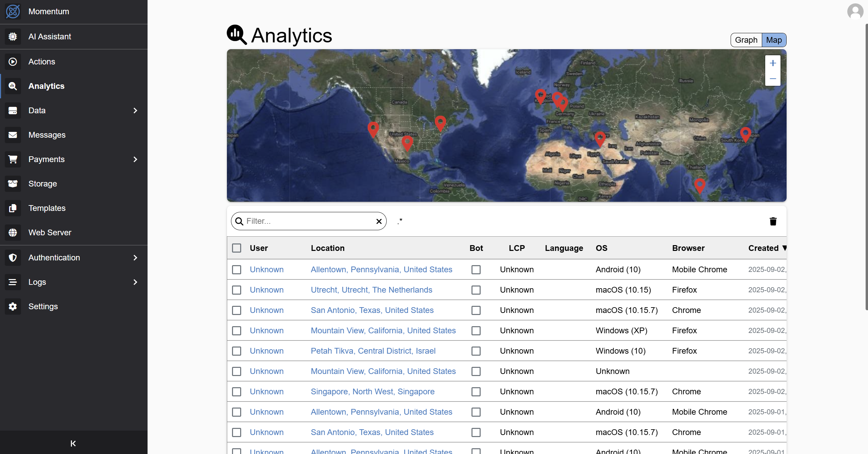The height and width of the screenshot is (454, 868).
Task: Open Messages via the envelope icon
Action: coord(13,135)
